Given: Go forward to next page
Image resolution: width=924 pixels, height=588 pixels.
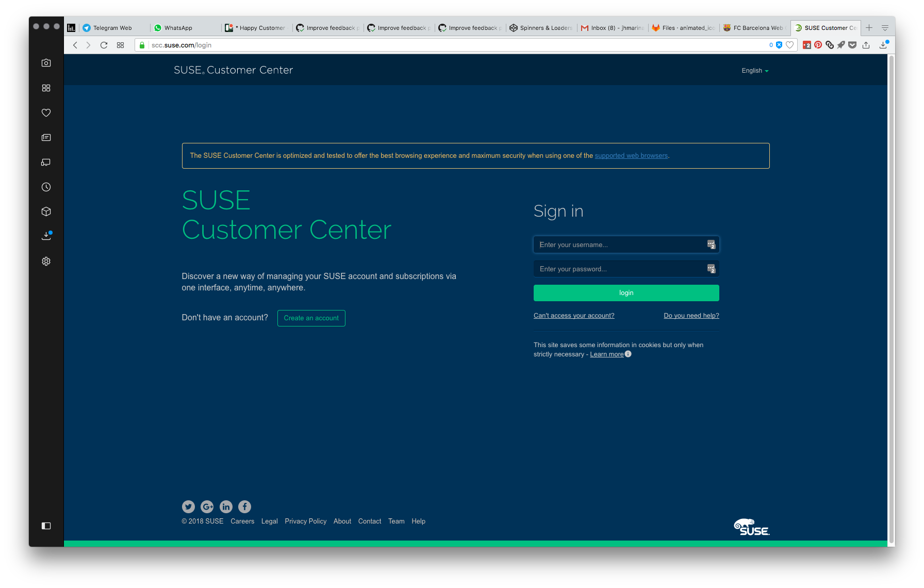Looking at the screenshot, I should click(88, 45).
